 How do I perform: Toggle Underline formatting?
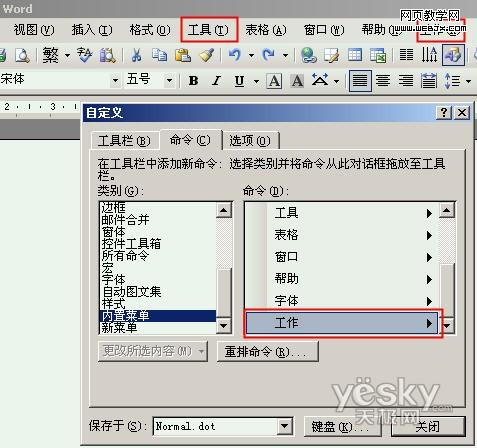coord(239,81)
